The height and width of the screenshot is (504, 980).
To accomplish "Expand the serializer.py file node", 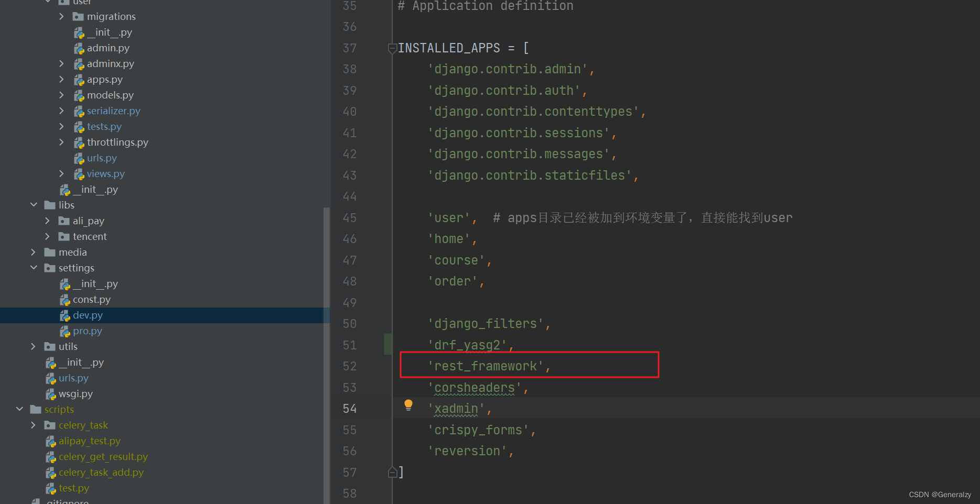I will pos(61,111).
